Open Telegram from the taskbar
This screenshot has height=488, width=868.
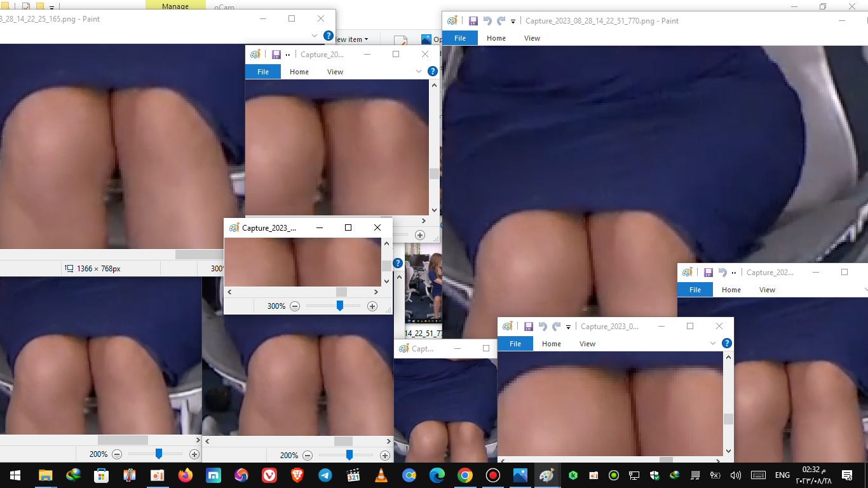click(325, 475)
